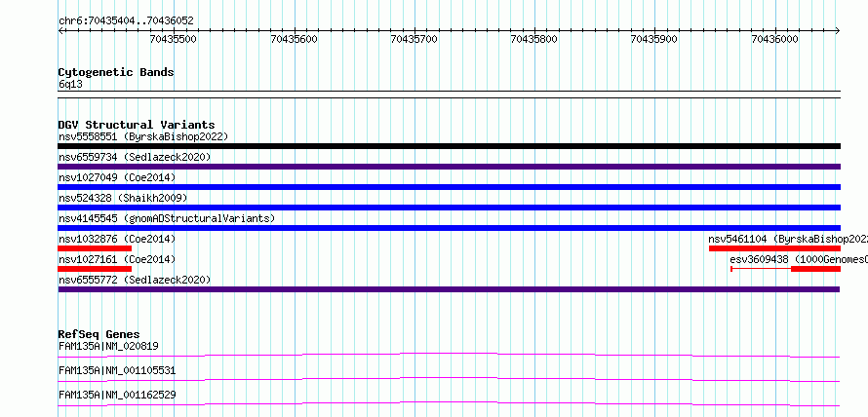Screen dimensions: 868x417
Task: Open nsv1027049 (Coe2014) variant label
Action: click(x=117, y=177)
